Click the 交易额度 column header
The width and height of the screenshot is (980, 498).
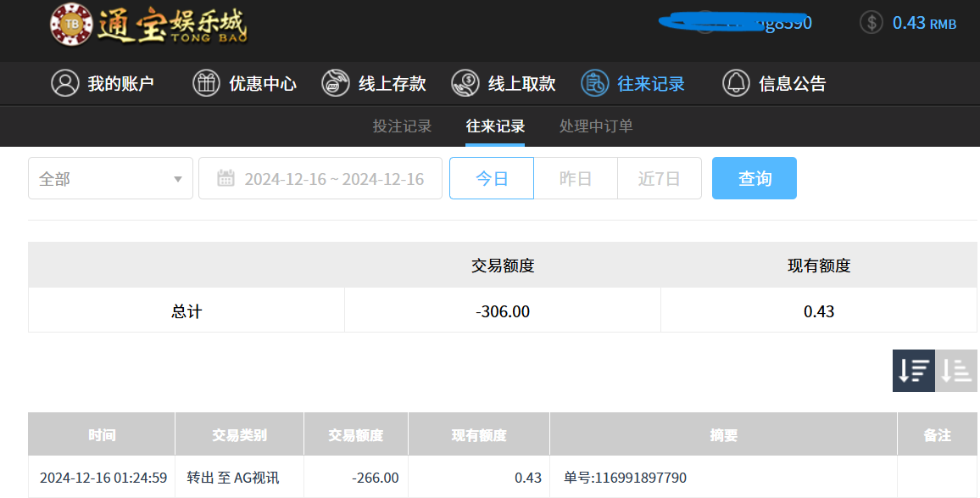pyautogui.click(x=356, y=435)
